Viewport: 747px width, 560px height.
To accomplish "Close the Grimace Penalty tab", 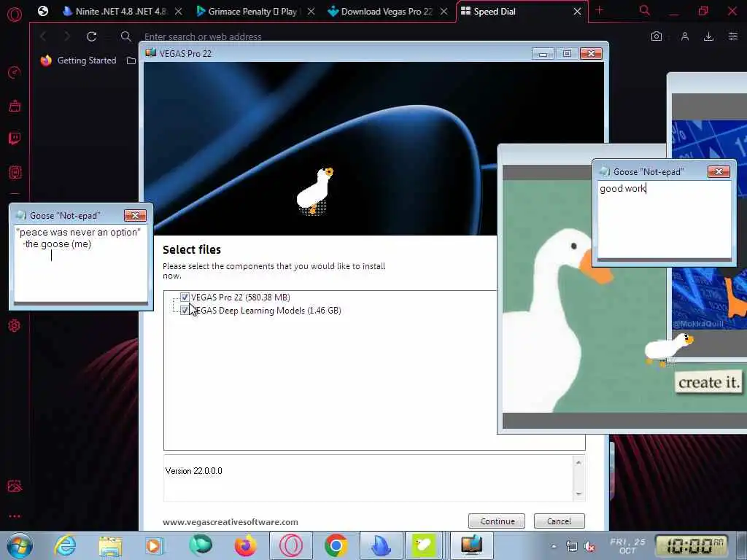I will coord(311,12).
